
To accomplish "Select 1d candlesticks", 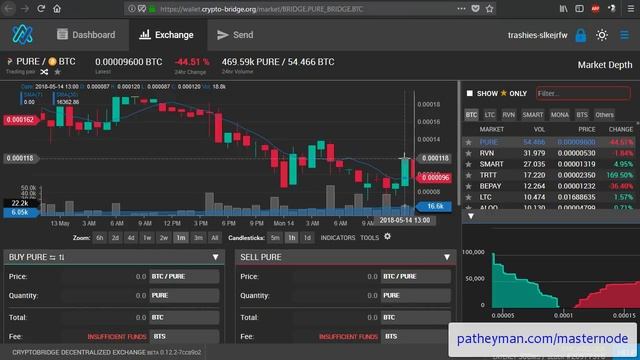I will [307, 238].
